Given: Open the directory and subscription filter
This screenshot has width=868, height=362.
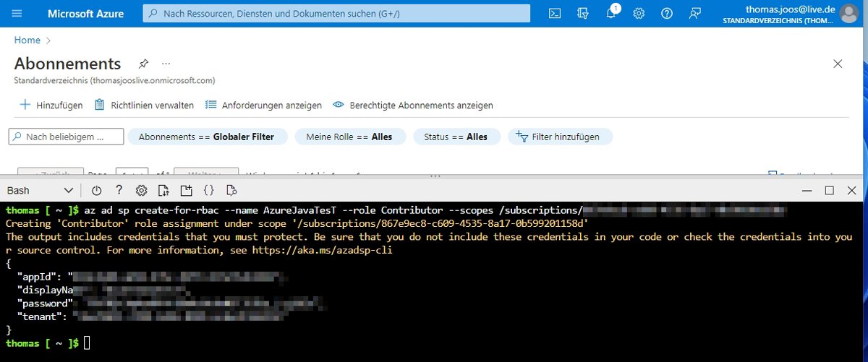Looking at the screenshot, I should pyautogui.click(x=583, y=13).
